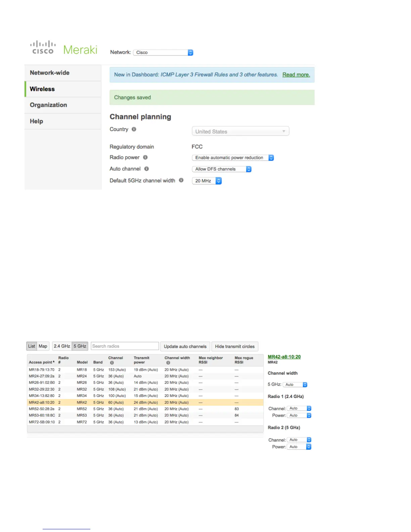Click Update auto channels button
This screenshot has height=532, width=411.
coord(185,346)
